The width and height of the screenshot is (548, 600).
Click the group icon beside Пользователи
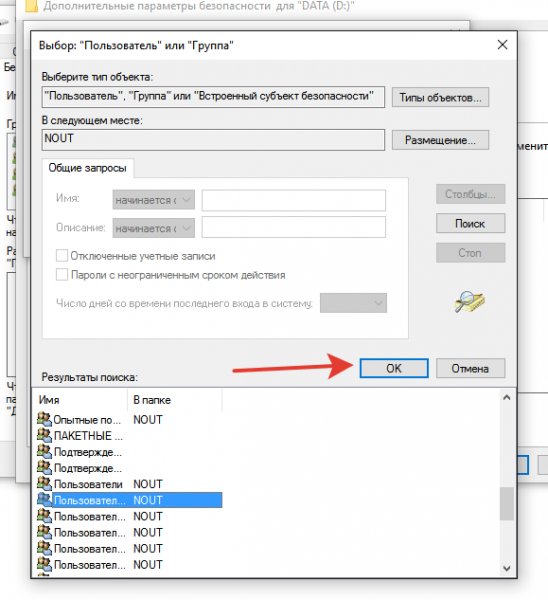coord(44,483)
